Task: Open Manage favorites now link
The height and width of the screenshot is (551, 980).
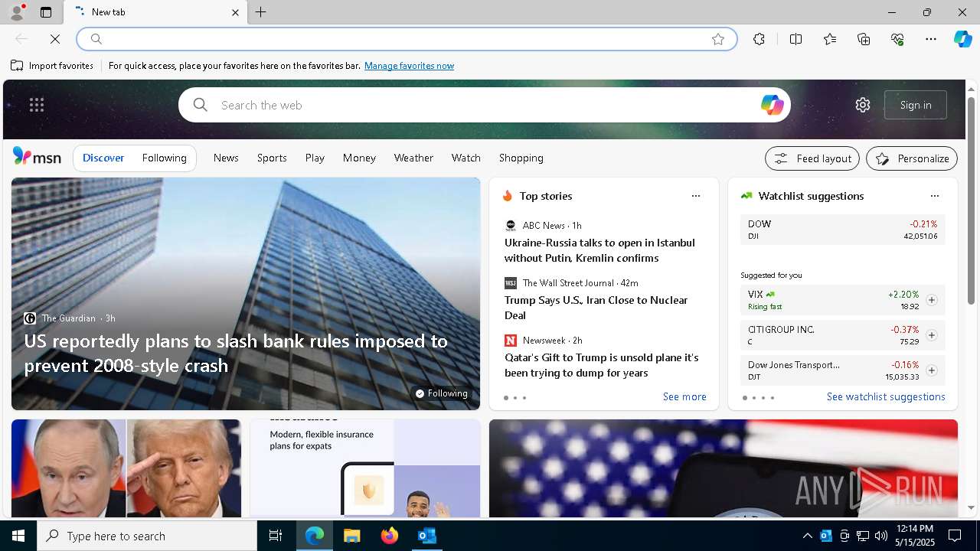Action: point(409,66)
